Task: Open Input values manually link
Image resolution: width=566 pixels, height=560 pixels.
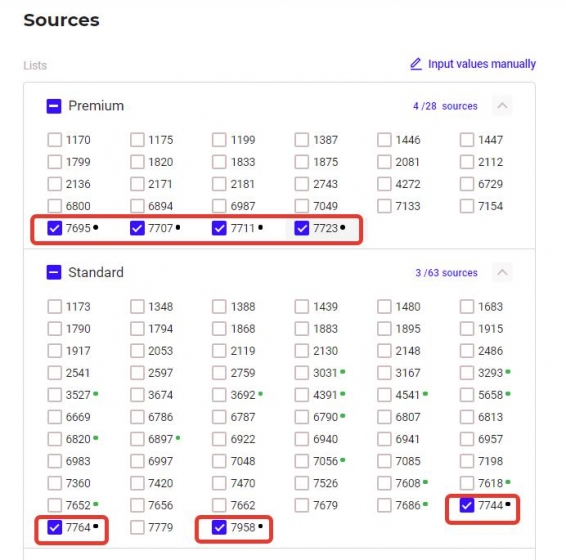Action: pos(482,64)
